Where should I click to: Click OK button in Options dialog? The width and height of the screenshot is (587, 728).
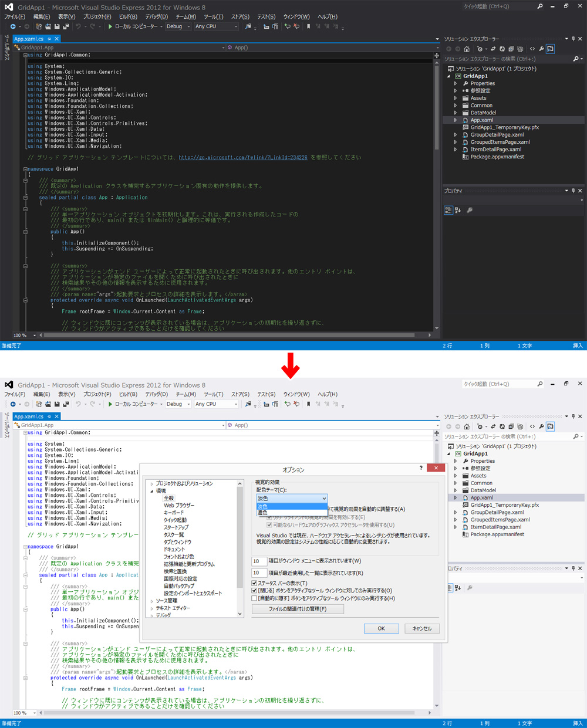(x=382, y=628)
